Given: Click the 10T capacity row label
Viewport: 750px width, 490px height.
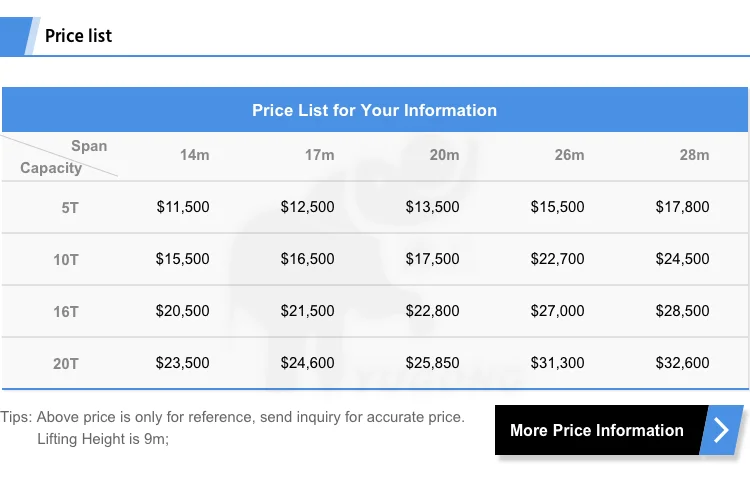Looking at the screenshot, I should click(66, 260).
